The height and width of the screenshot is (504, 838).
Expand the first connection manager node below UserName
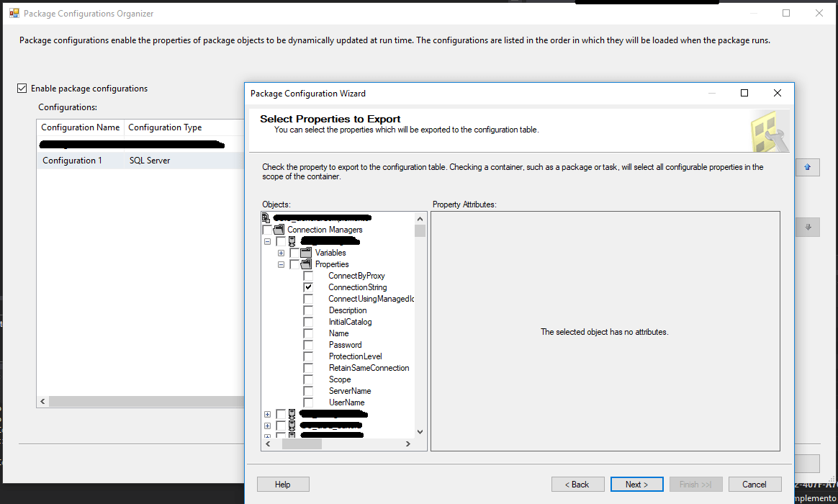coord(267,414)
